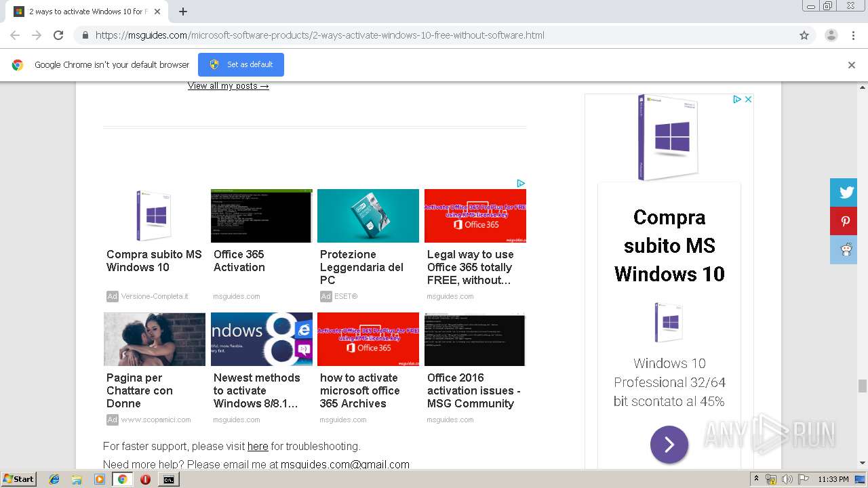Open Opera browser from taskbar
868x488 pixels.
tap(145, 479)
